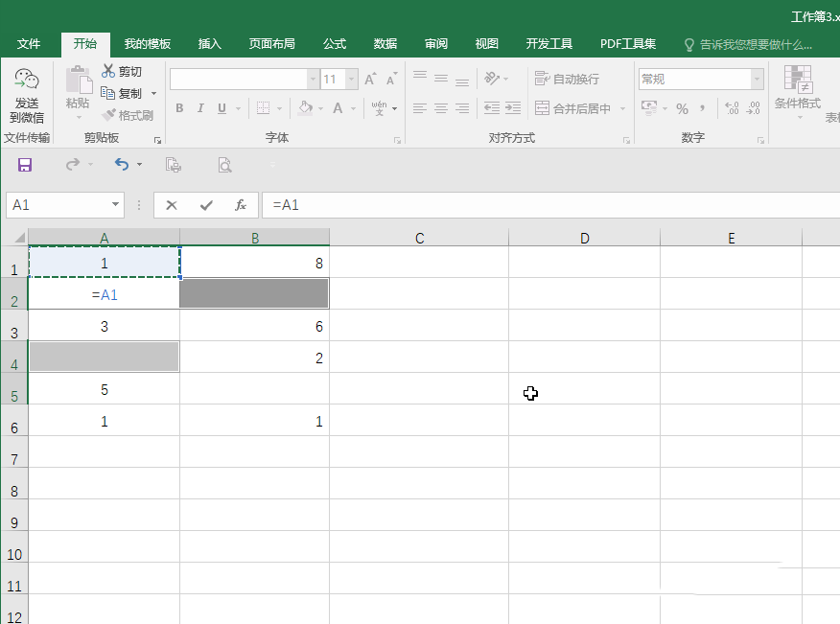Viewport: 840px width, 624px height.
Task: Click the wén phonetic guide icon
Action: coord(380,108)
